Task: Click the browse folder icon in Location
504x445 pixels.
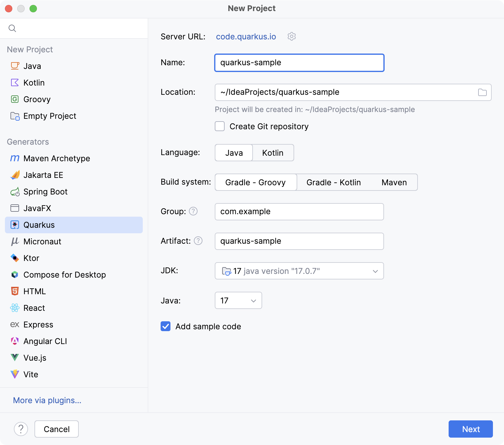Action: 482,92
